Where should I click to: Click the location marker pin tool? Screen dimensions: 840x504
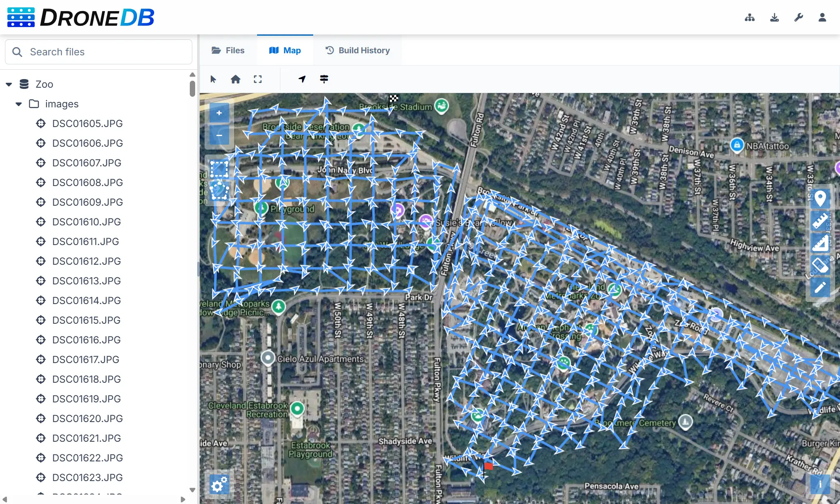coord(820,199)
